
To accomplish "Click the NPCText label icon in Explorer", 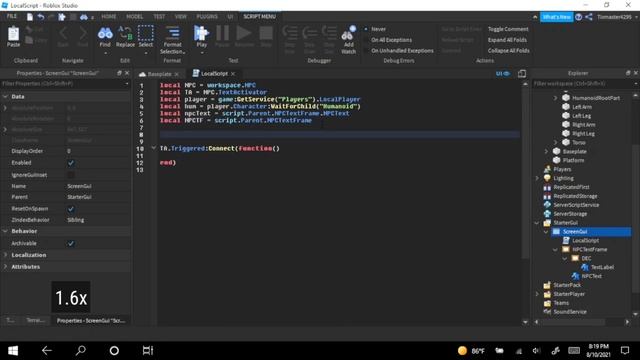I will tap(576, 276).
